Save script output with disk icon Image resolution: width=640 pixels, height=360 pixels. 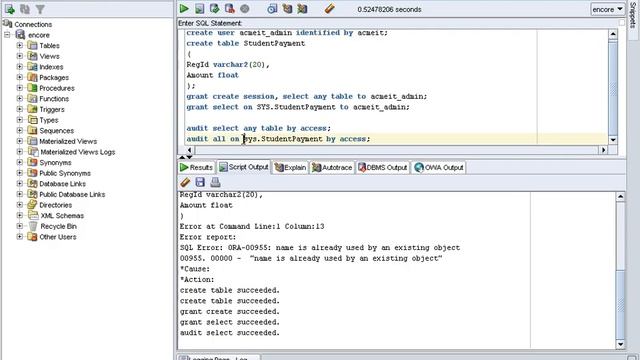pyautogui.click(x=200, y=182)
